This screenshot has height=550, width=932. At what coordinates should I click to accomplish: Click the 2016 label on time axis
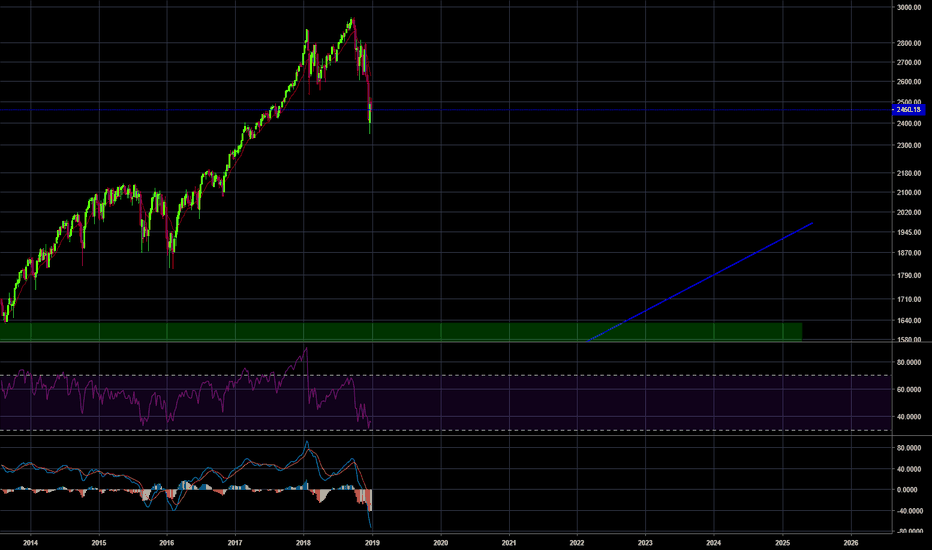pos(167,543)
